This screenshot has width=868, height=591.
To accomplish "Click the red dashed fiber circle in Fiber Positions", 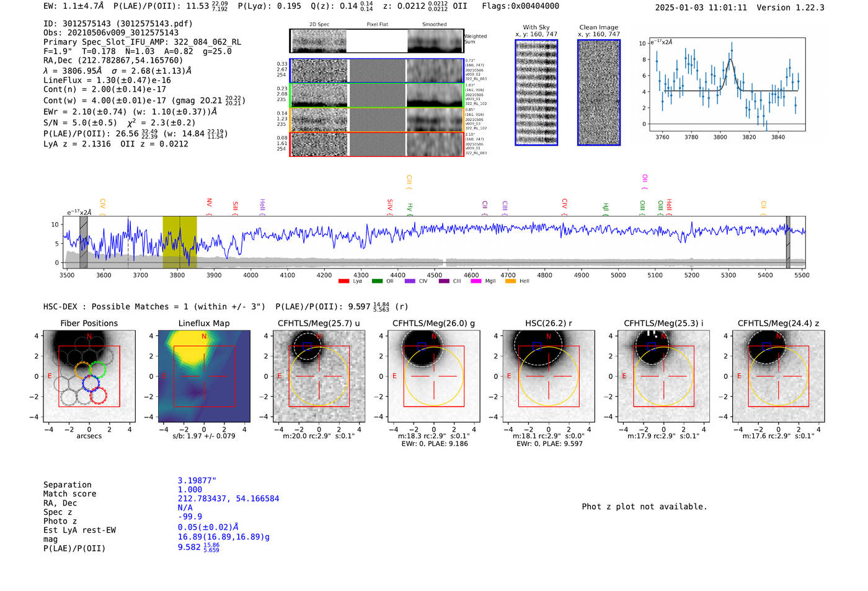I will pos(98,396).
